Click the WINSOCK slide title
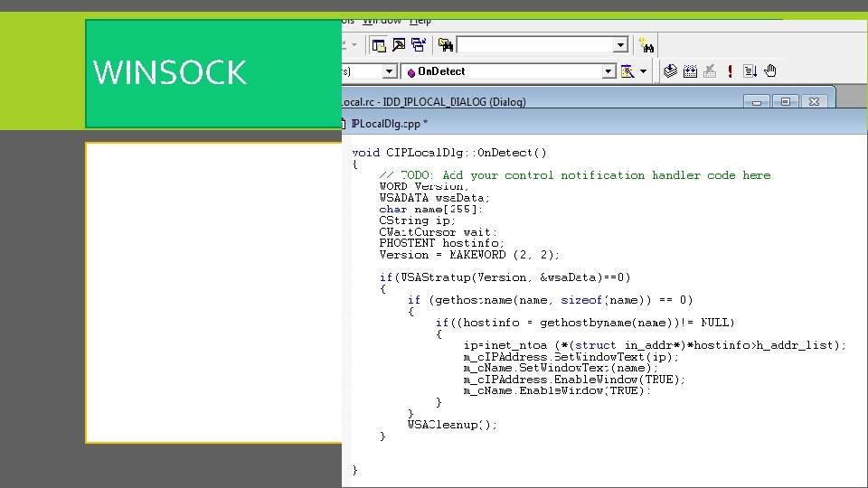This screenshot has width=868, height=488. pyautogui.click(x=169, y=72)
